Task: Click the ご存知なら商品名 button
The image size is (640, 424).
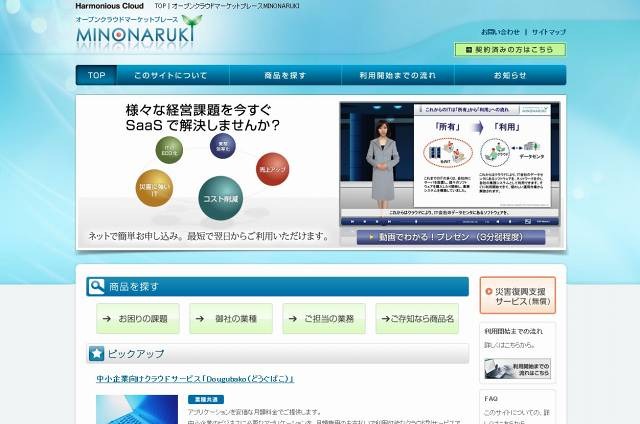Action: (417, 318)
